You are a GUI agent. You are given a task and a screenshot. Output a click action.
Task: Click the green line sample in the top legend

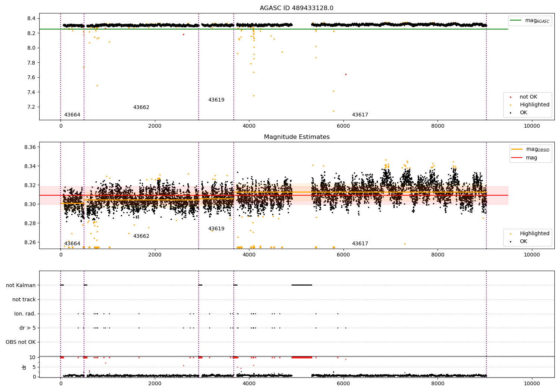point(516,20)
